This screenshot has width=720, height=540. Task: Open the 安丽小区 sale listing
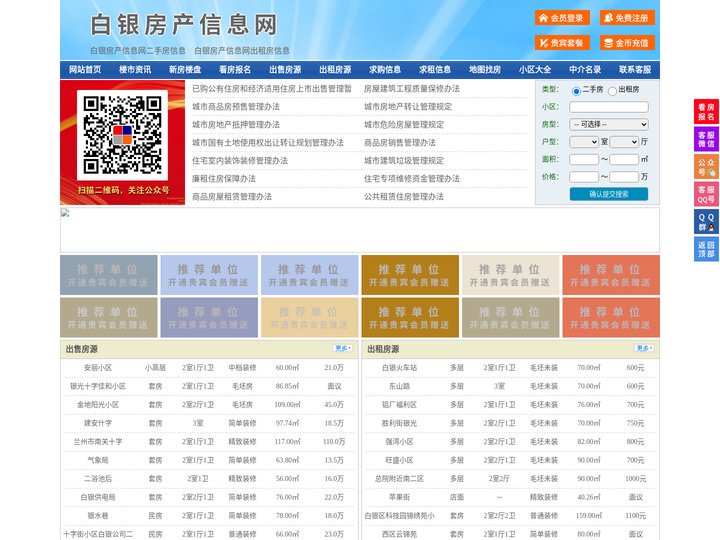pos(98,368)
